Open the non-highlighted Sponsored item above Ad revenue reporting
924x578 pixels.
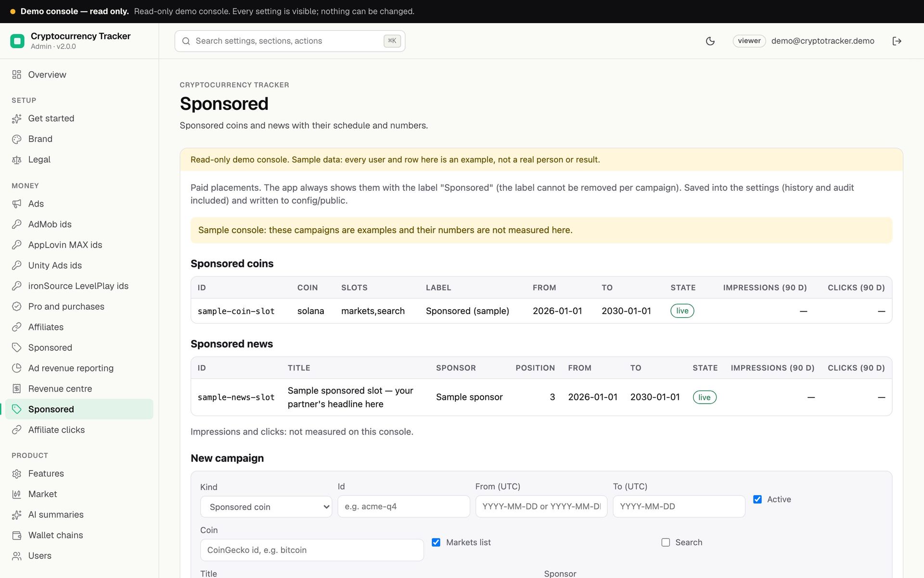[x=79, y=348]
